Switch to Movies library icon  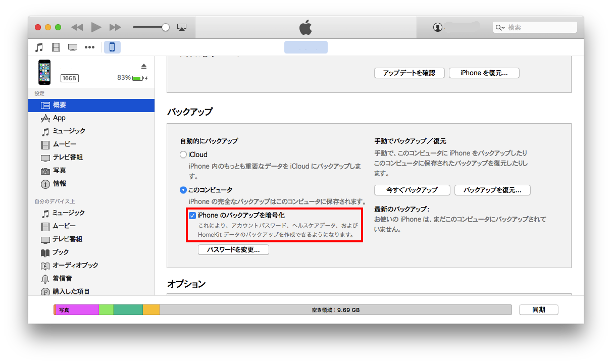pos(56,47)
